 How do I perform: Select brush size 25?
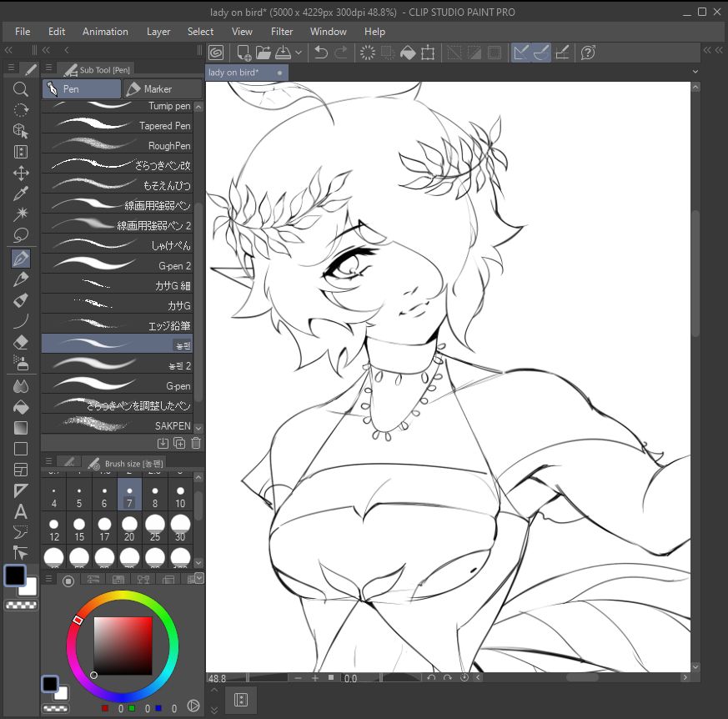pyautogui.click(x=155, y=529)
